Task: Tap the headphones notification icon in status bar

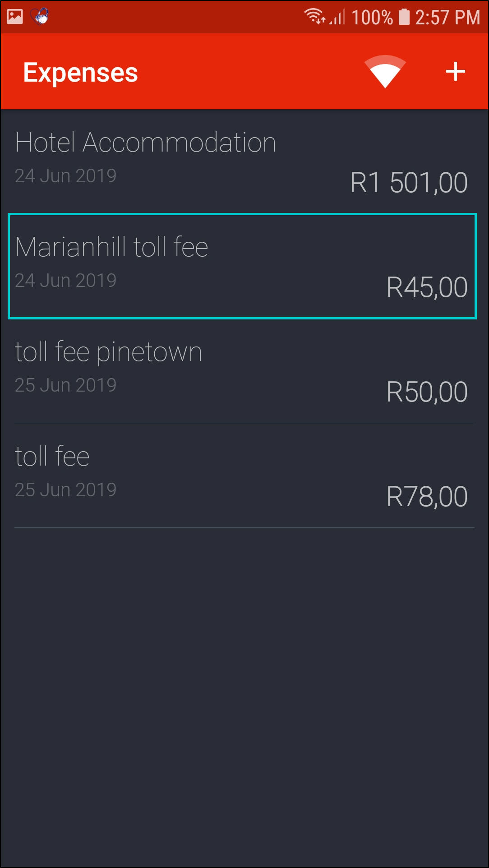Action: (x=40, y=17)
